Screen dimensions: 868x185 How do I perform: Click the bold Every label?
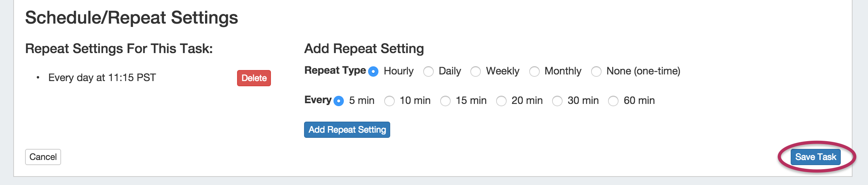click(x=318, y=100)
